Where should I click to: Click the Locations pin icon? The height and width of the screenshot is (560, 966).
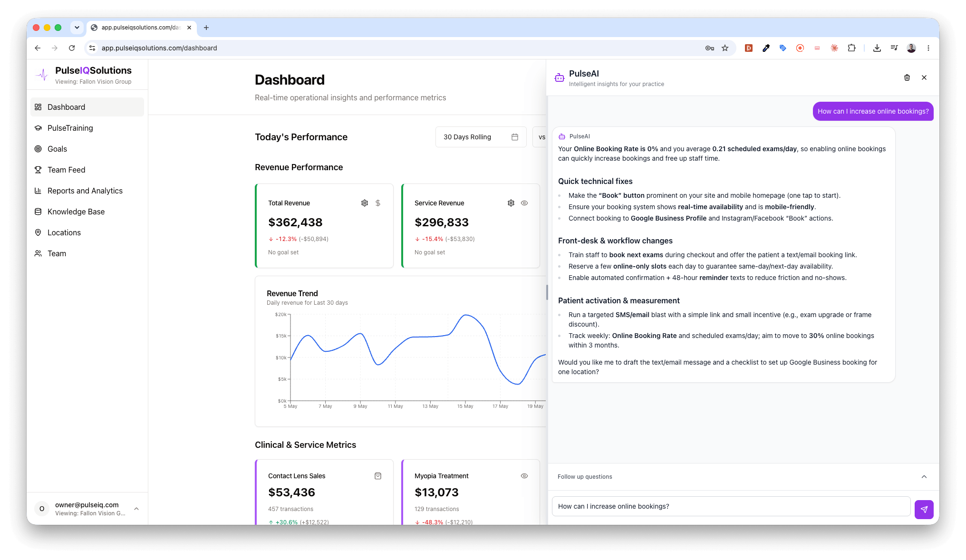click(x=38, y=232)
